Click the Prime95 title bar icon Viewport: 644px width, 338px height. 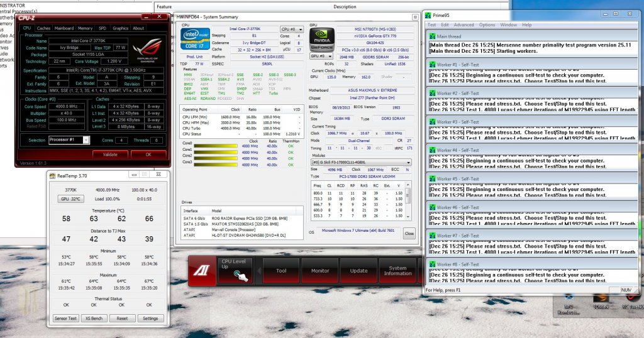[428, 15]
